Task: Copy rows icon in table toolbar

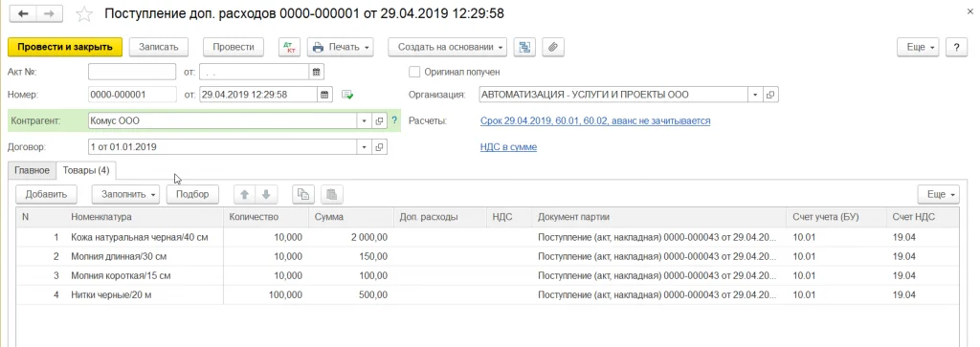Action: [303, 194]
